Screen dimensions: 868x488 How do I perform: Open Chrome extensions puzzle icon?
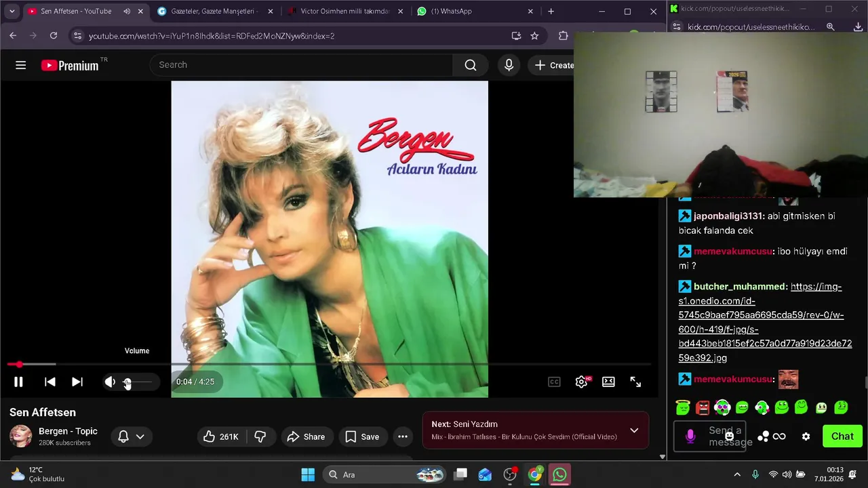pyautogui.click(x=563, y=36)
